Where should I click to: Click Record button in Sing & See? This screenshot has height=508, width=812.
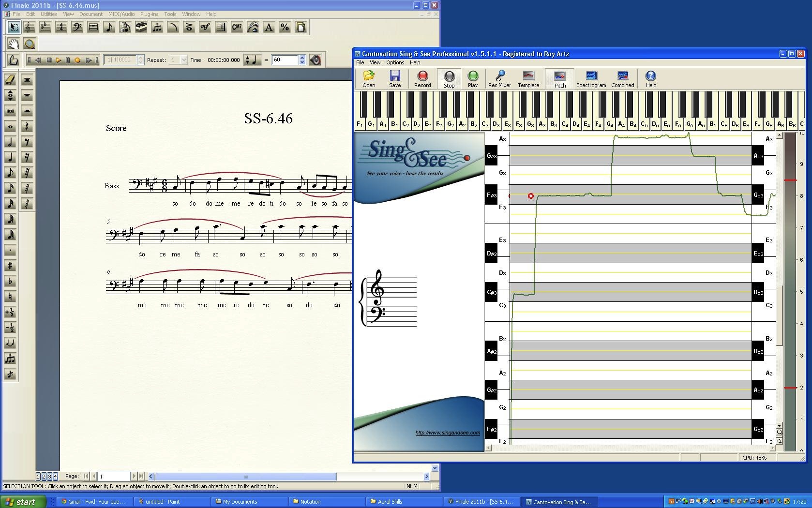tap(422, 79)
